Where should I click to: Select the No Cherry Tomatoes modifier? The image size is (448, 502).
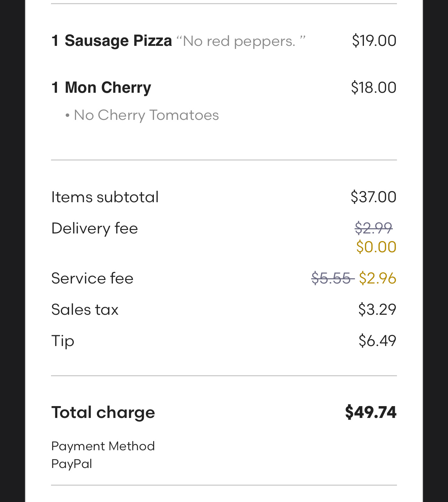(x=146, y=115)
